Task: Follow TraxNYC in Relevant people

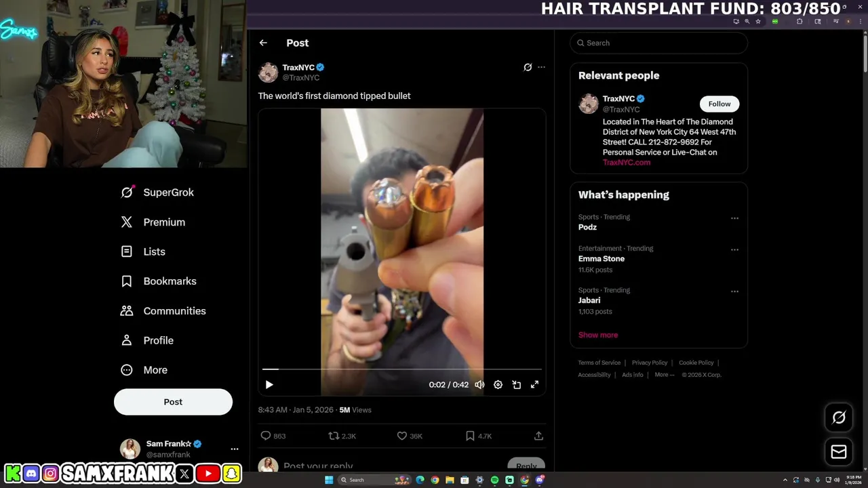Action: pyautogui.click(x=719, y=104)
